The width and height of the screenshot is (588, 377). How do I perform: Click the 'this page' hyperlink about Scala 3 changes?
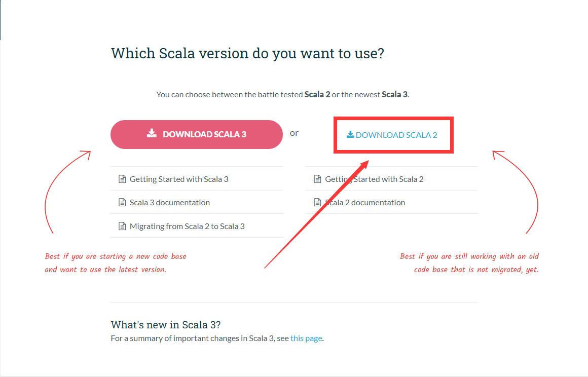tap(306, 338)
